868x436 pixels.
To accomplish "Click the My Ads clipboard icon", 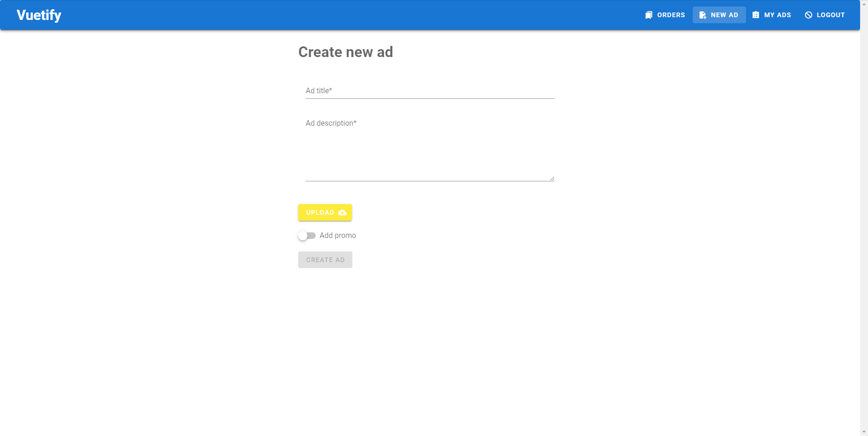I will tap(756, 15).
